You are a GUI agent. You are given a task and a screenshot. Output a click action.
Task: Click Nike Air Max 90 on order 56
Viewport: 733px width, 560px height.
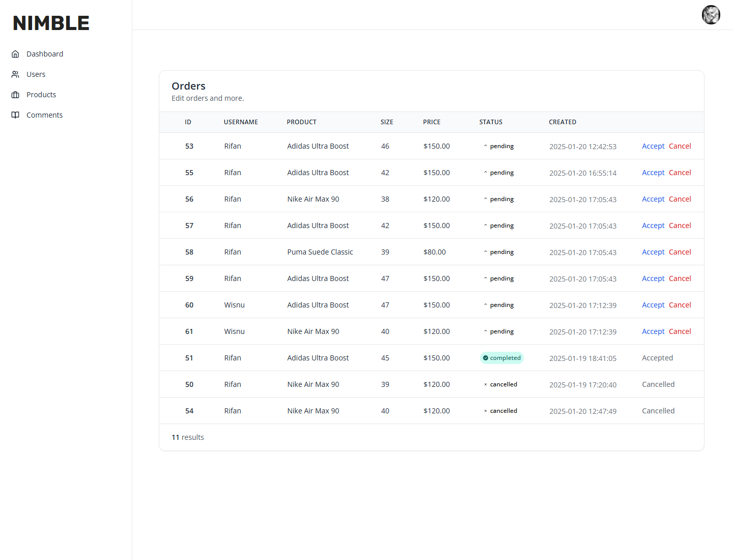(313, 199)
